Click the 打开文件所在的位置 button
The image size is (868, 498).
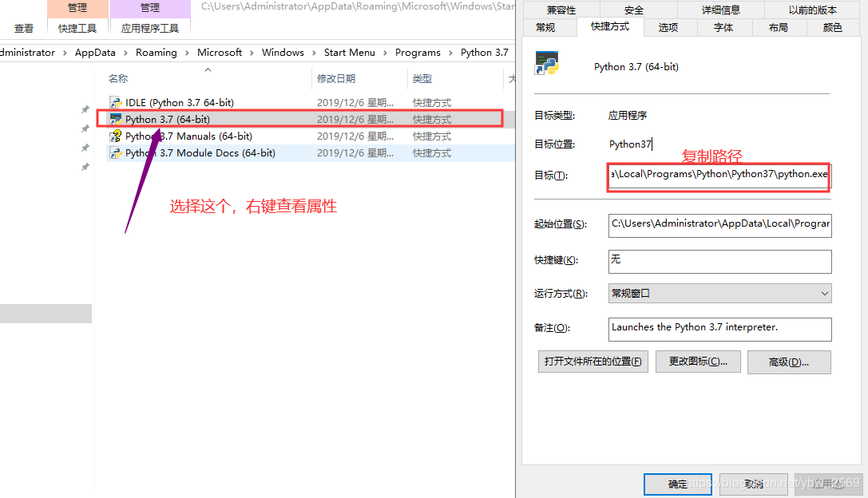[593, 362]
